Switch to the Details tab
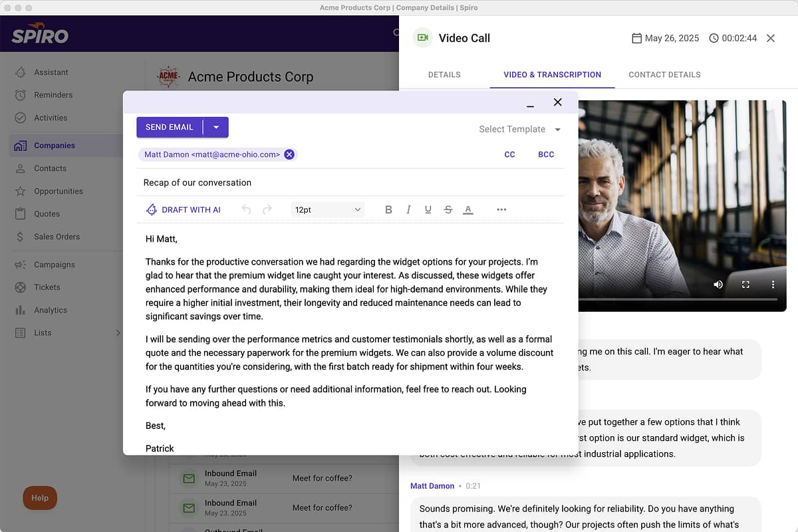The width and height of the screenshot is (798, 532). click(444, 74)
